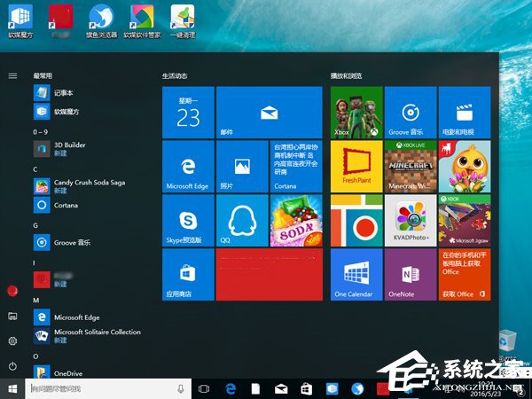Open File Explorer icon in Start sidebar

tap(12, 316)
